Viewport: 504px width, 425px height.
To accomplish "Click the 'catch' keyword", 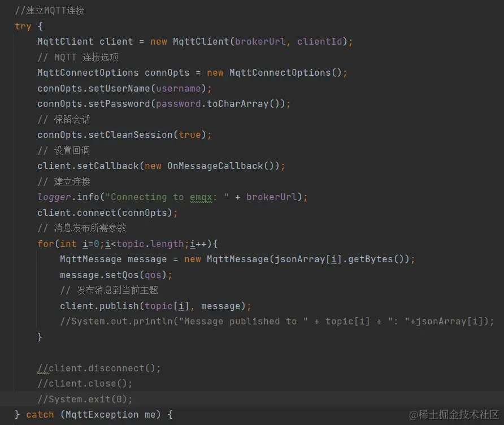I will click(40, 415).
